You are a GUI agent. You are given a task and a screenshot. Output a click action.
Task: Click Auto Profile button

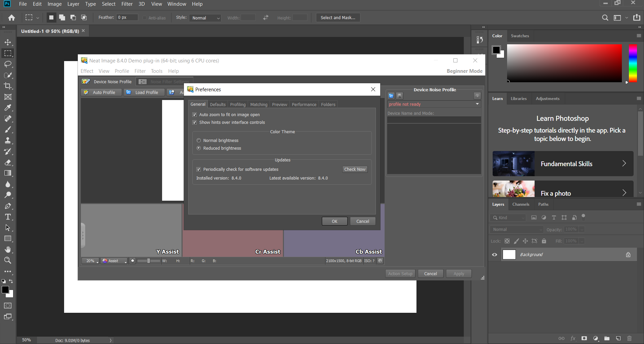click(x=101, y=92)
